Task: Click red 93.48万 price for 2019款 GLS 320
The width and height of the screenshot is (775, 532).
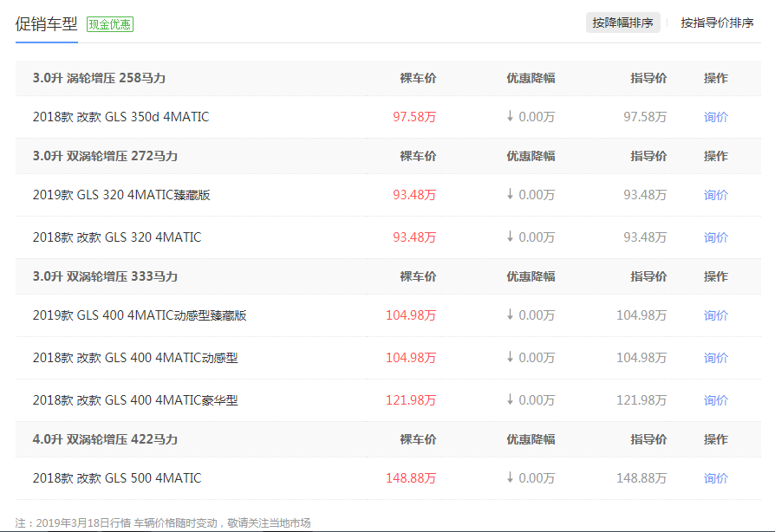Action: click(414, 195)
